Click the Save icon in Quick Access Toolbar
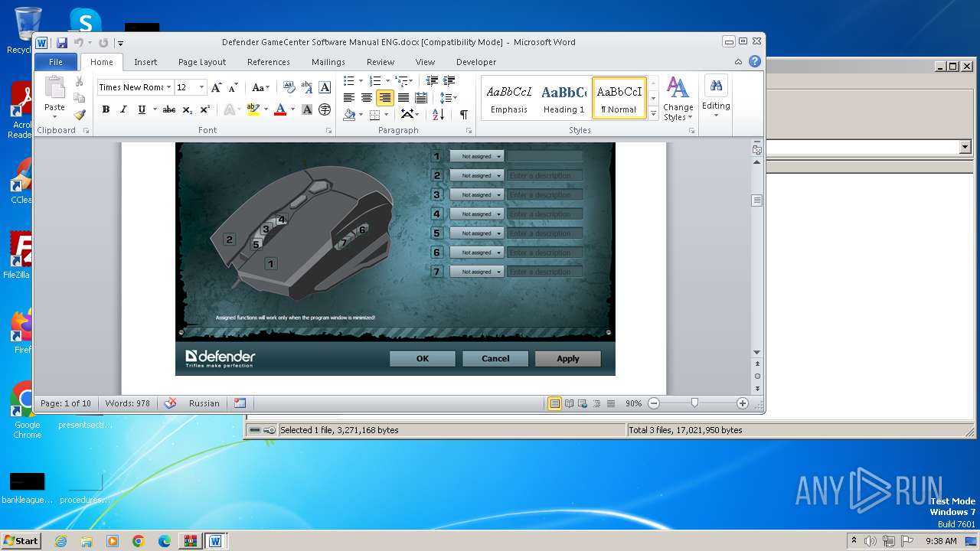Screen dimensions: 980x551 pyautogui.click(x=61, y=43)
